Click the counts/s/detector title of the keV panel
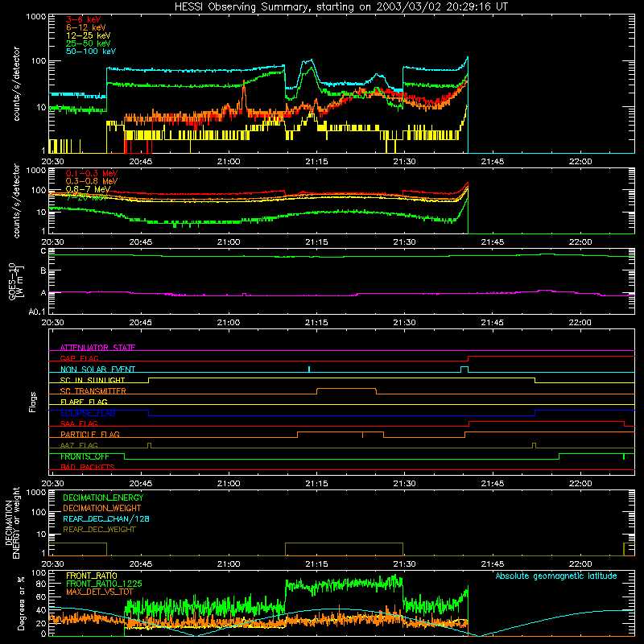644x644 pixels. [x=16, y=84]
